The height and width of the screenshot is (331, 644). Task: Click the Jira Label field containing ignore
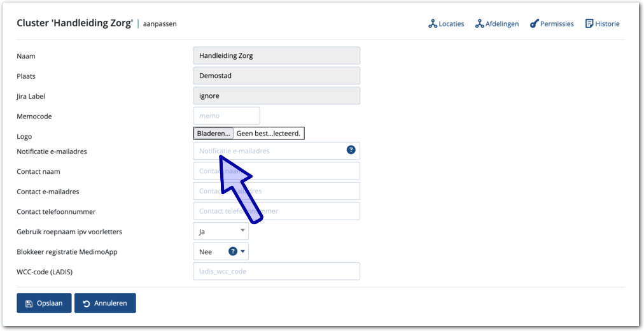click(x=276, y=96)
